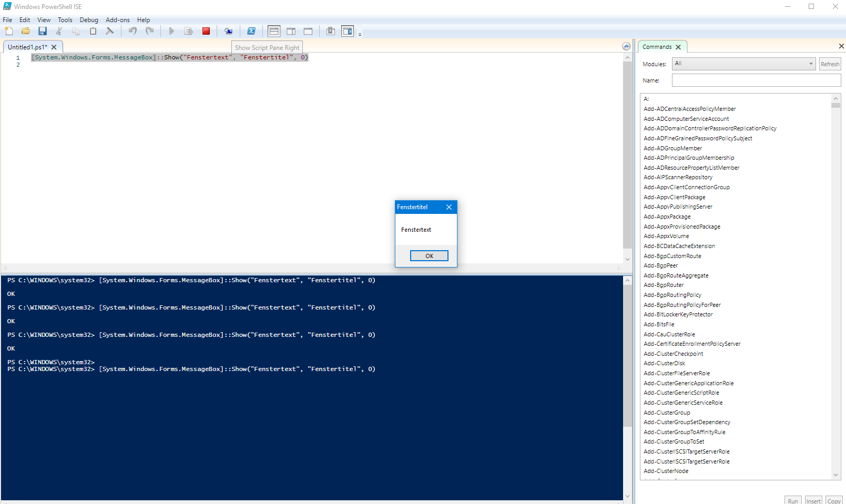Screen dimensions: 846x504
Task: Run the script with the play icon
Action: click(x=171, y=31)
